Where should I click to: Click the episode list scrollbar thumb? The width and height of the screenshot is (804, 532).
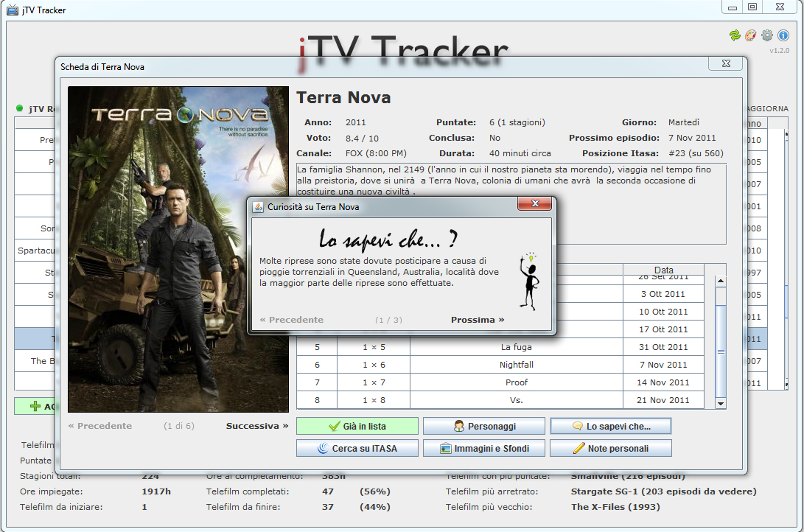click(721, 351)
